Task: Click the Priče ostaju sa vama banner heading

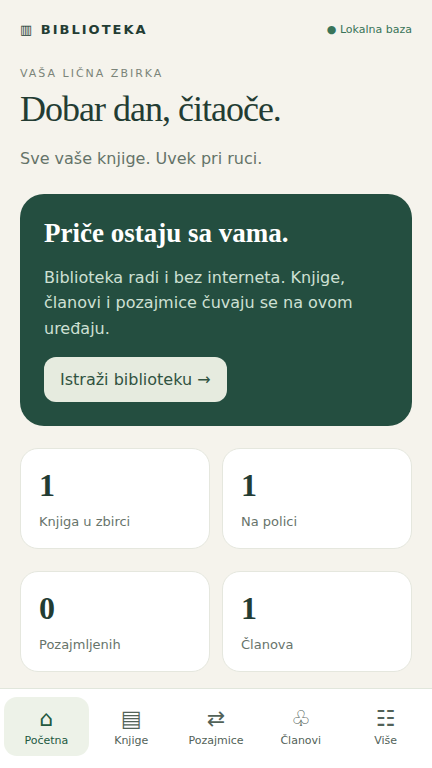Action: pyautogui.click(x=166, y=233)
